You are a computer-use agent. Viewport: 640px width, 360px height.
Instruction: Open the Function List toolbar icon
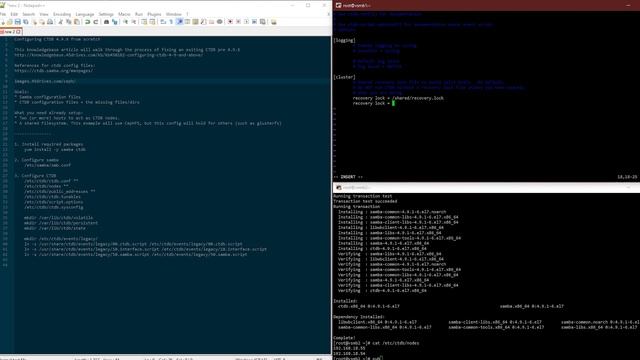point(203,22)
